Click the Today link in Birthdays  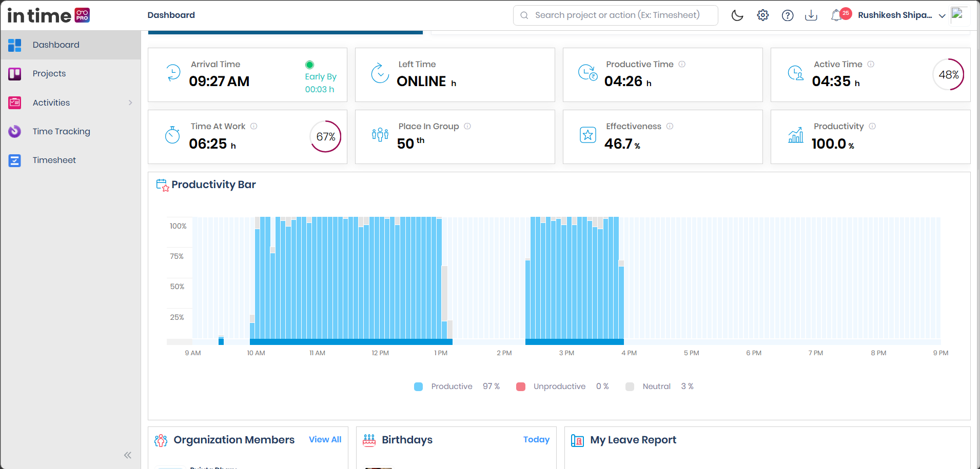tap(536, 439)
